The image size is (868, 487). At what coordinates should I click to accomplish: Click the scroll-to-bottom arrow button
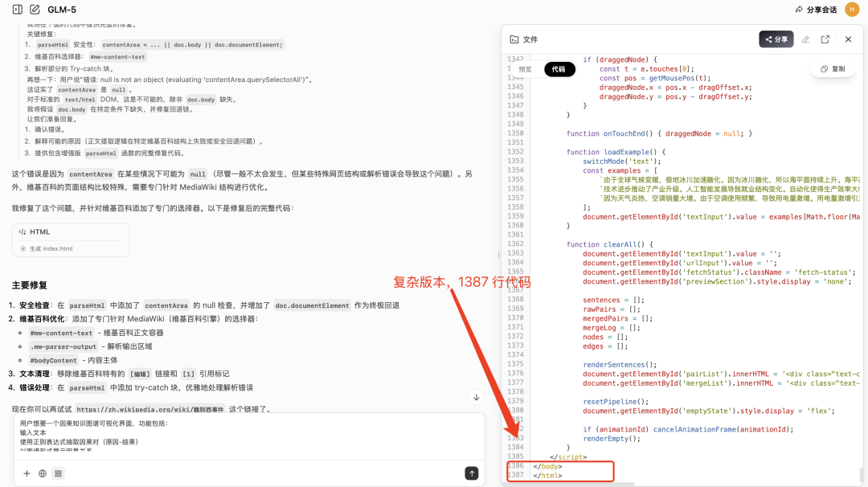click(x=476, y=397)
